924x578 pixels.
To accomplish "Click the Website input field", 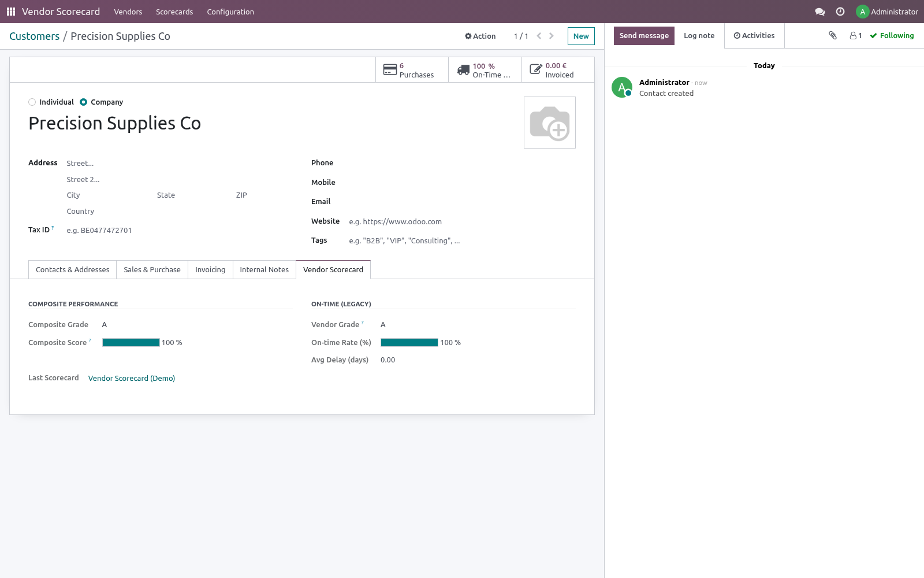I will pyautogui.click(x=461, y=222).
